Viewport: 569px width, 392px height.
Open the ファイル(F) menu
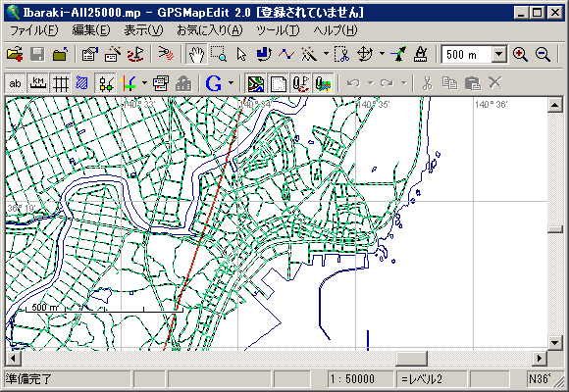(x=33, y=30)
